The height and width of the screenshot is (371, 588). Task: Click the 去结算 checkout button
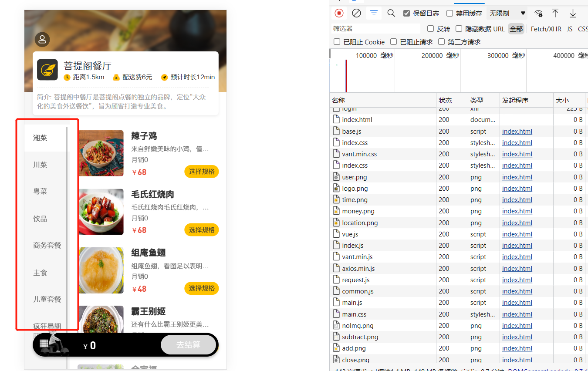189,345
